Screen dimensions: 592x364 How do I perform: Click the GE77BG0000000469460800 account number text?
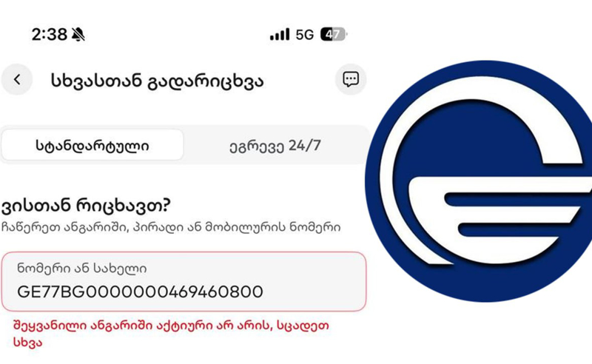point(140,291)
